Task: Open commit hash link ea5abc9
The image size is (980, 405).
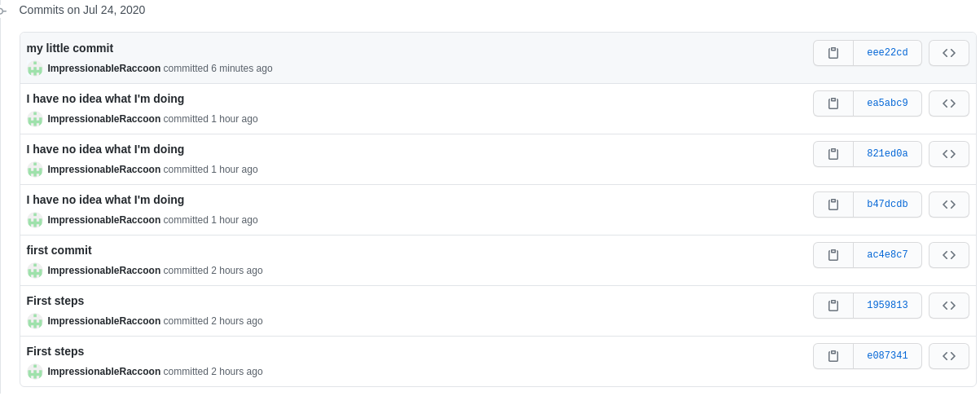Action: tap(887, 103)
